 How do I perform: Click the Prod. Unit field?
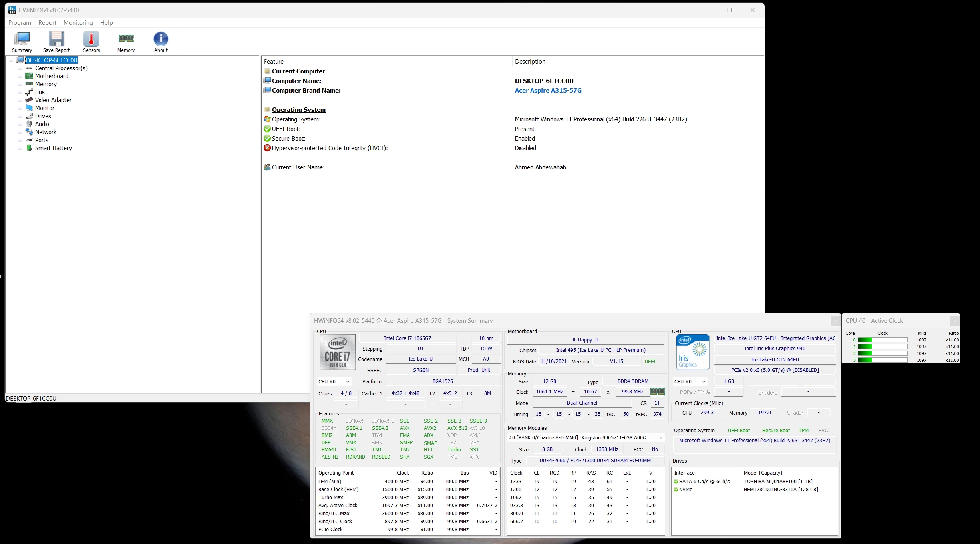(479, 370)
